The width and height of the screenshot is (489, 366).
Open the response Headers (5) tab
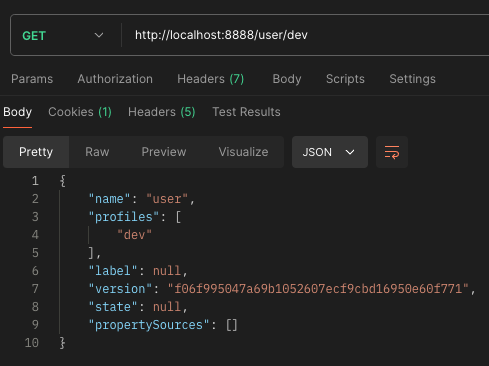[162, 112]
